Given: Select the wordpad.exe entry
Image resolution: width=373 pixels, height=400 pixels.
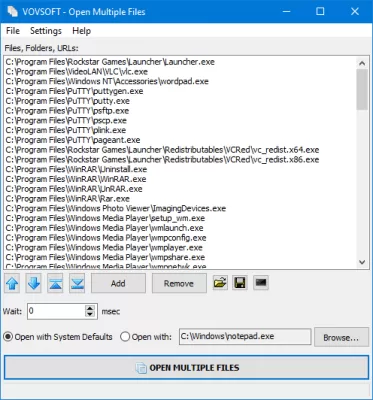Looking at the screenshot, I should click(107, 81).
